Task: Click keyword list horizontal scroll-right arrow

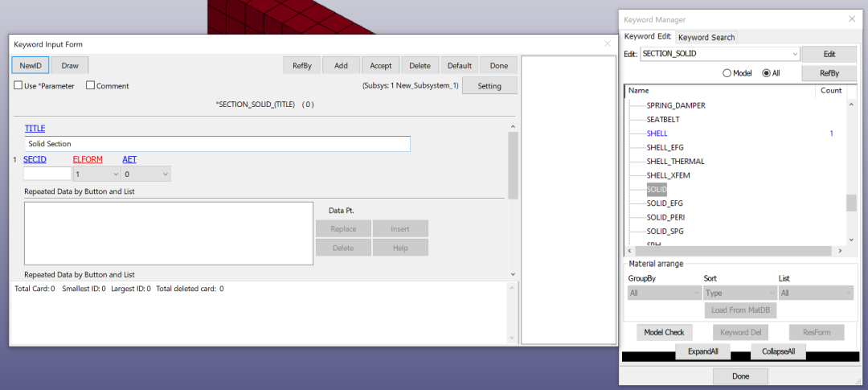Action: (x=840, y=251)
